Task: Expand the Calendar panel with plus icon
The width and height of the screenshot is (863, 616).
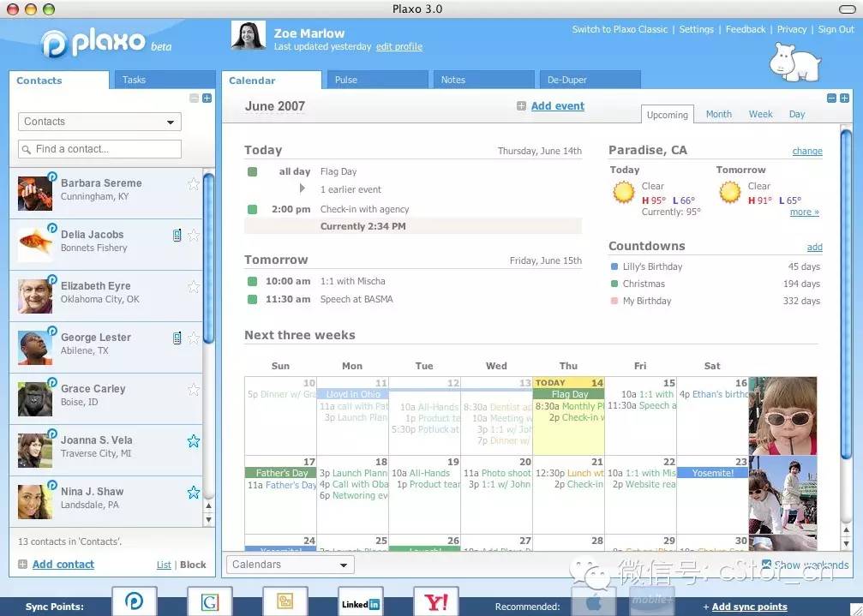Action: point(844,98)
